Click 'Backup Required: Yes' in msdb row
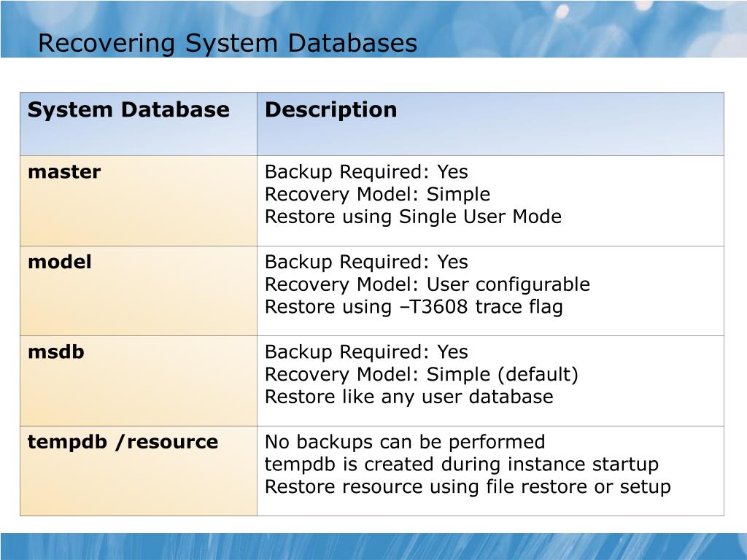This screenshot has height=560, width=747. 366,352
